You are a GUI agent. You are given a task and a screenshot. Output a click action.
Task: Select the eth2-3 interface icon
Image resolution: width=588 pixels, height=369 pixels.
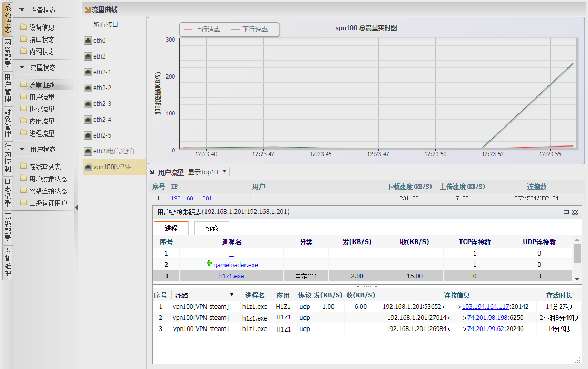pyautogui.click(x=88, y=104)
